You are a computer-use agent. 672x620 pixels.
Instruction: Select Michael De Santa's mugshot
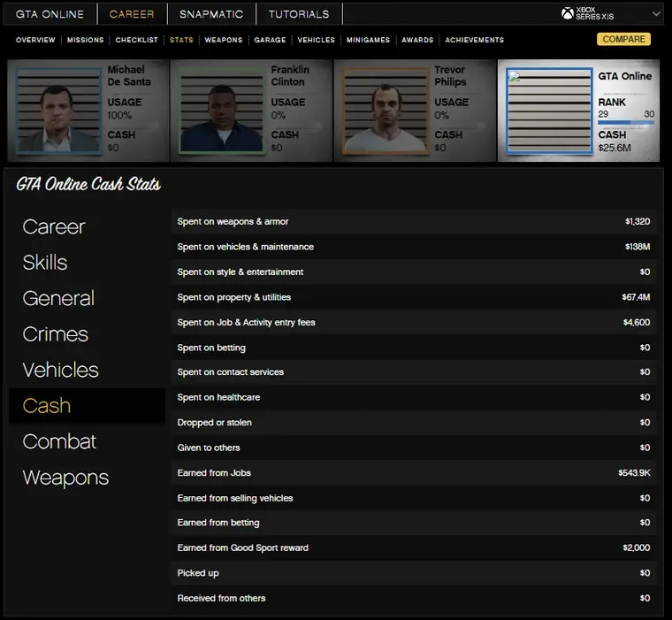[x=55, y=111]
